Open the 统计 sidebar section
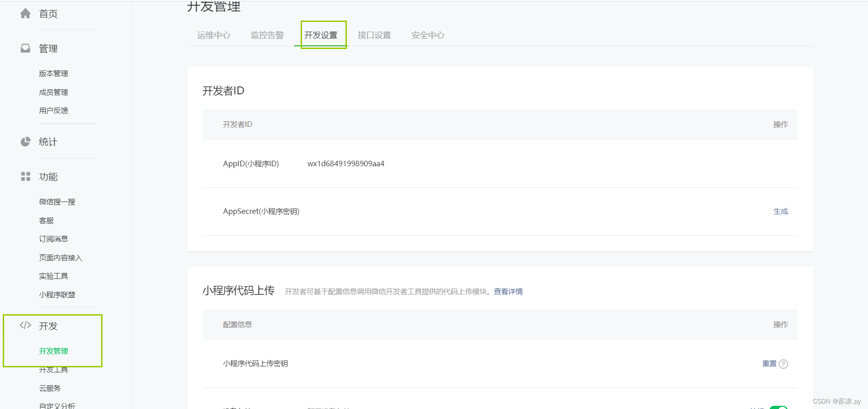868x409 pixels. click(48, 142)
